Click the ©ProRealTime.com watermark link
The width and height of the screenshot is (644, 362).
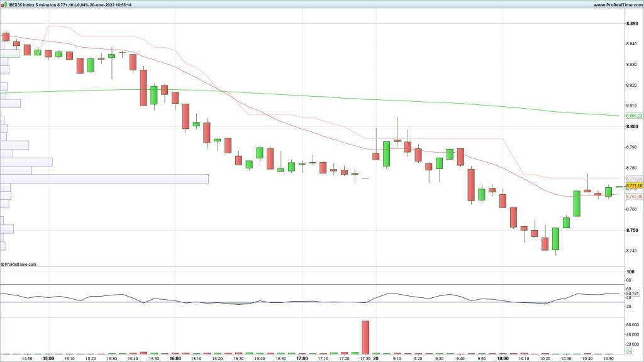click(19, 265)
